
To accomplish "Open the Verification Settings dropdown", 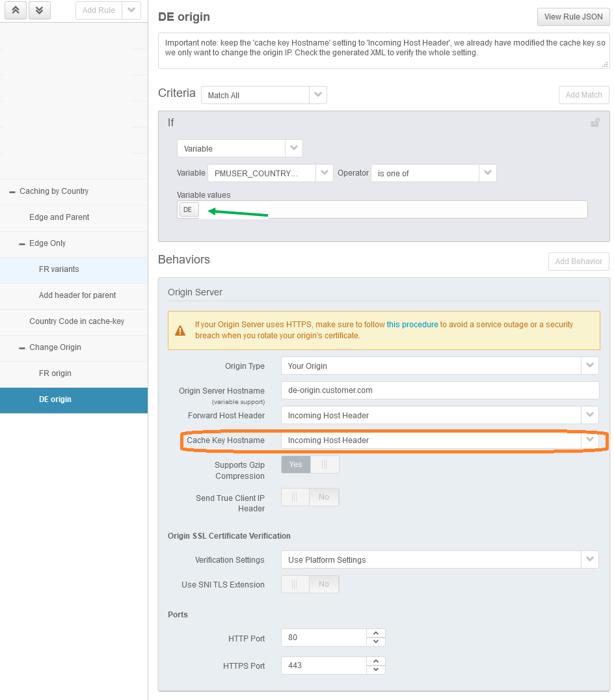I will coord(589,559).
